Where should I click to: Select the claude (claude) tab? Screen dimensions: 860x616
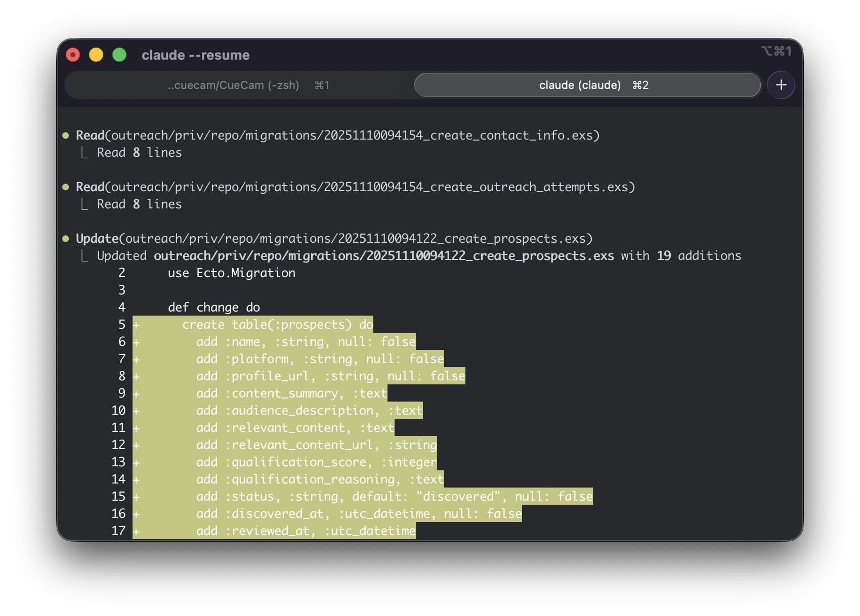click(x=587, y=85)
